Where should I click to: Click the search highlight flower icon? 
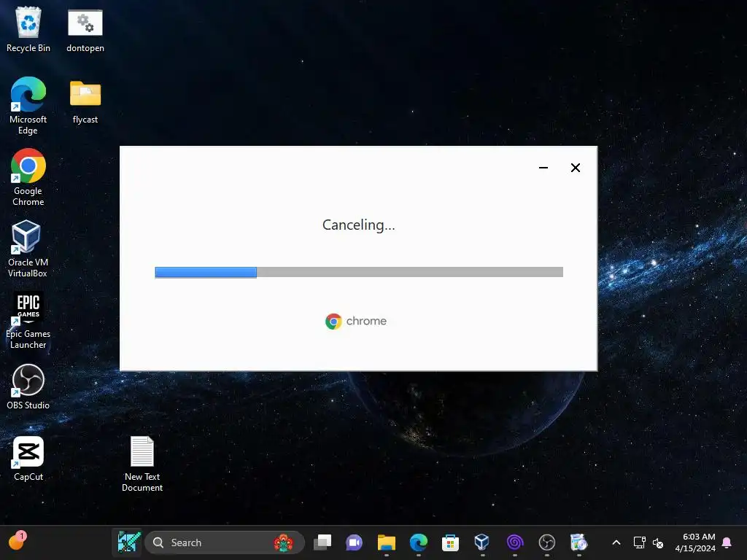click(x=284, y=542)
